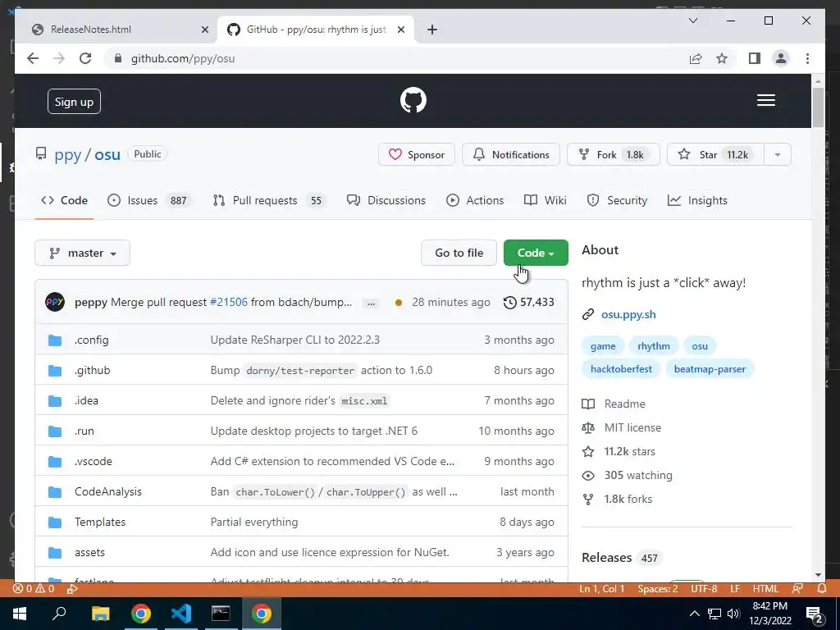840x630 pixels.
Task: Open the Releases heading link
Action: point(606,558)
